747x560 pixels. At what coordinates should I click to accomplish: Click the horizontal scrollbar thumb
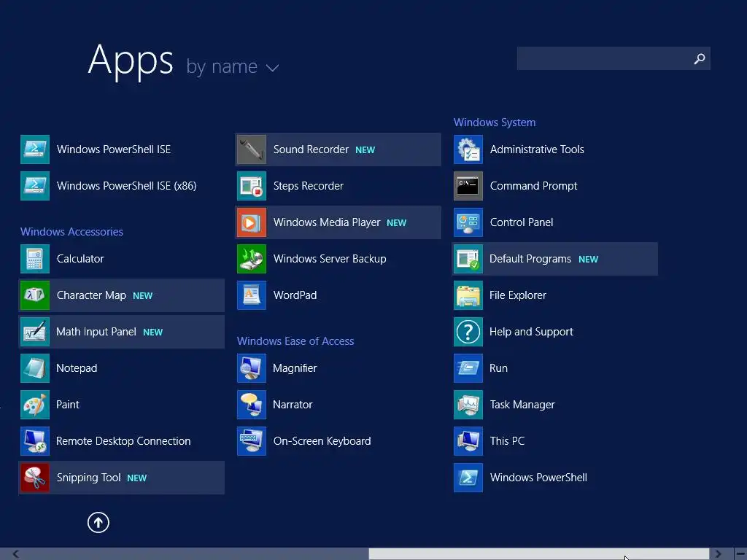pos(539,554)
